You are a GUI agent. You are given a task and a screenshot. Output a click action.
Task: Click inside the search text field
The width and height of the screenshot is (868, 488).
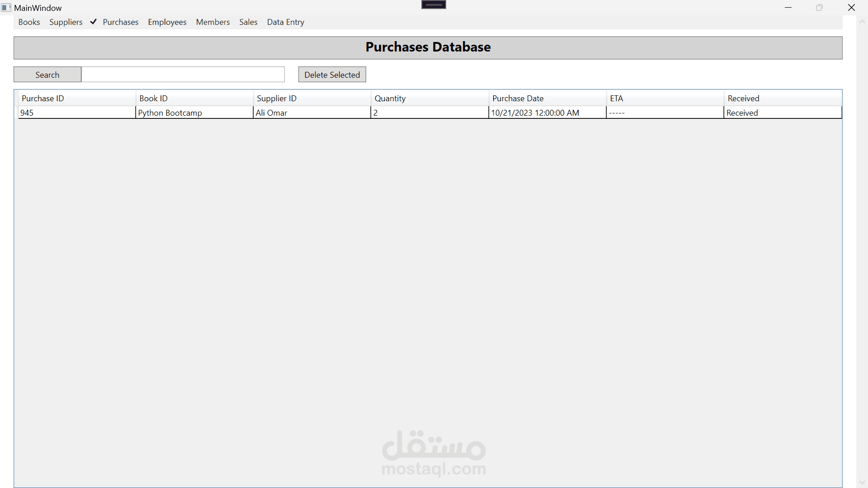[x=183, y=75]
